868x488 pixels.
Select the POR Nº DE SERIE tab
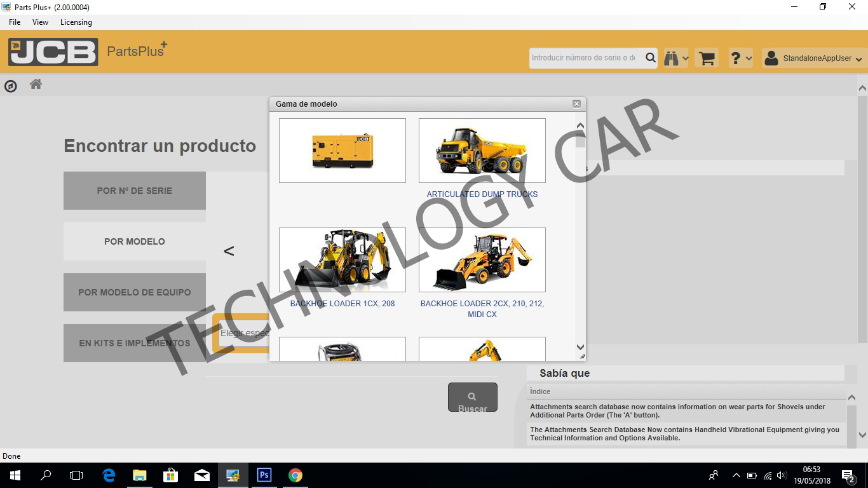click(135, 191)
